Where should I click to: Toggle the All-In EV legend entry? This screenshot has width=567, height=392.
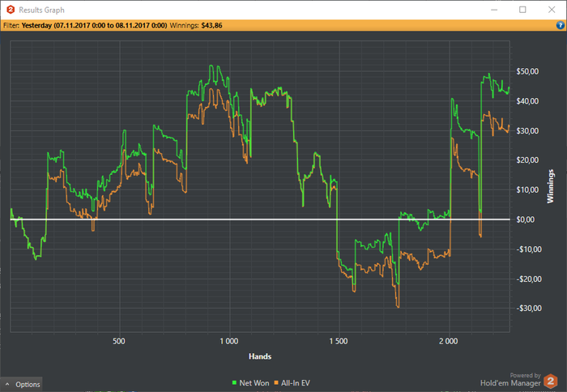292,383
